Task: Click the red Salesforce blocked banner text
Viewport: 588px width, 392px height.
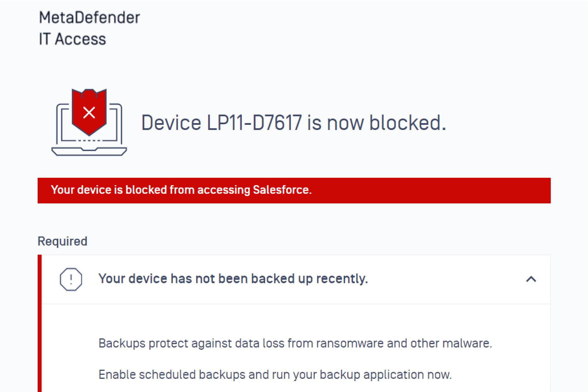Action: [x=181, y=190]
